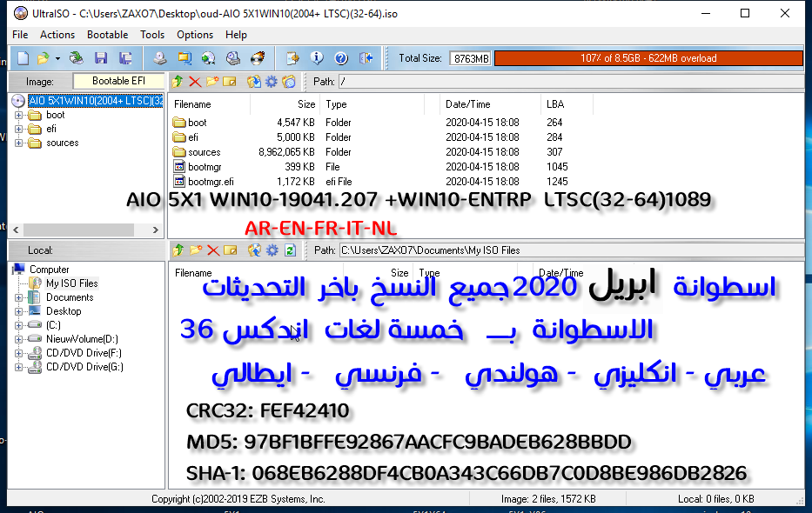Expand the efi folder in image tree
Screen dimensions: 812x513
tap(18, 129)
